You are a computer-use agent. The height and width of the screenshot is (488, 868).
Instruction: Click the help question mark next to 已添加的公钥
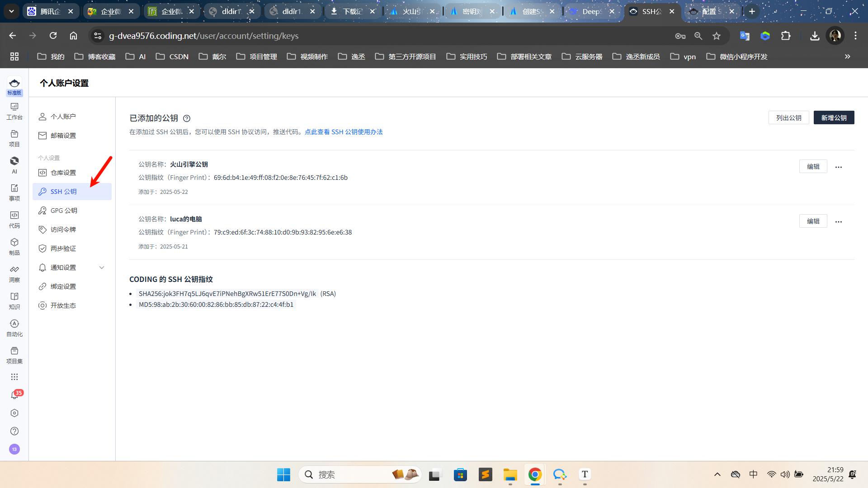point(187,118)
